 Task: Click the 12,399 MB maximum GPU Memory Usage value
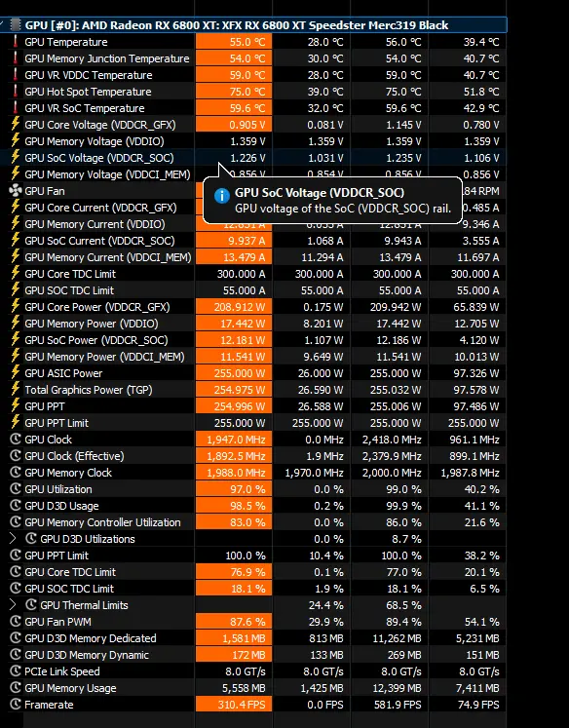tap(397, 688)
